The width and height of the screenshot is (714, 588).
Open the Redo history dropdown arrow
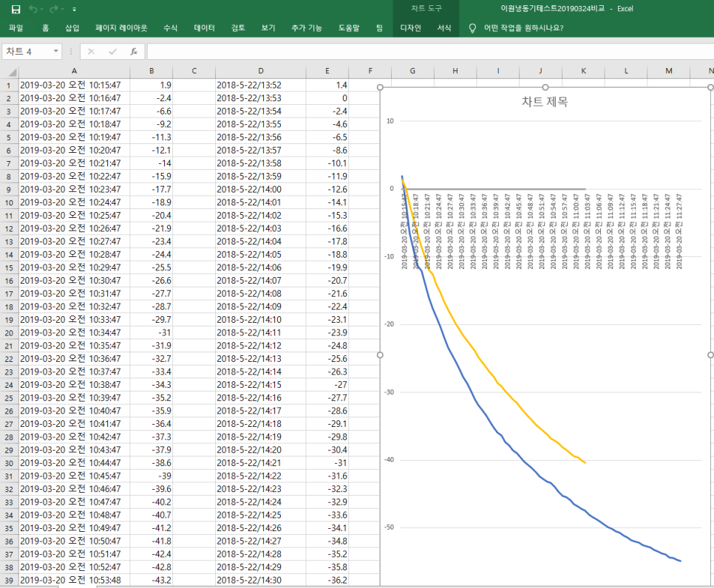pos(62,10)
